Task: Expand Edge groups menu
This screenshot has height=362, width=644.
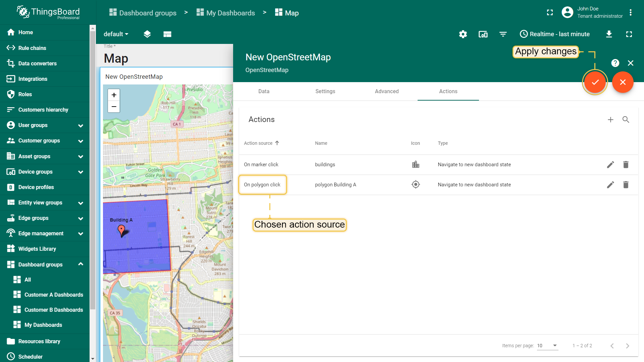Action: 80,219
